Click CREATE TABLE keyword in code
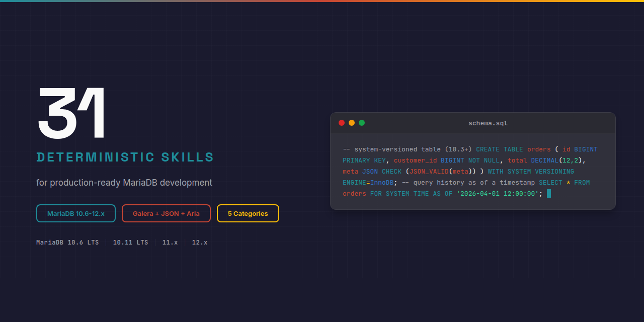The width and height of the screenshot is (644, 322). click(500, 149)
